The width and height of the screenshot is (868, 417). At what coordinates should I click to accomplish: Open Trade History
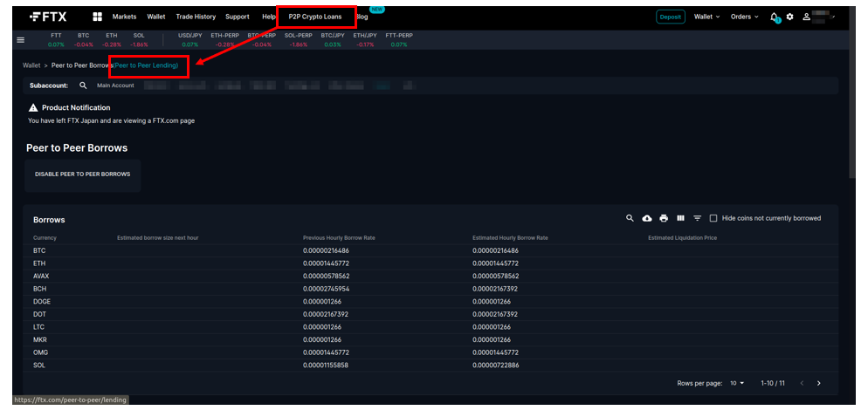[196, 17]
